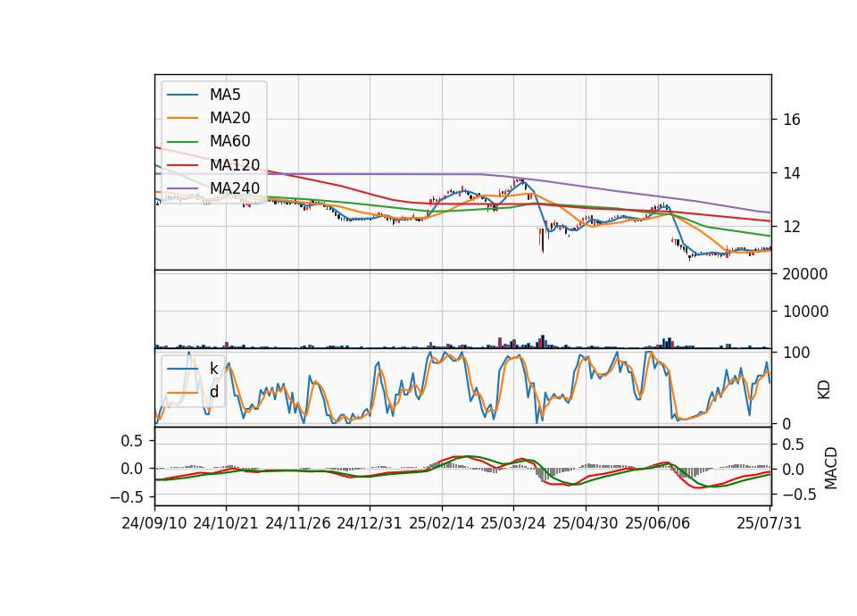Click the MA120 legend label
The width and height of the screenshot is (857, 616).
click(235, 165)
